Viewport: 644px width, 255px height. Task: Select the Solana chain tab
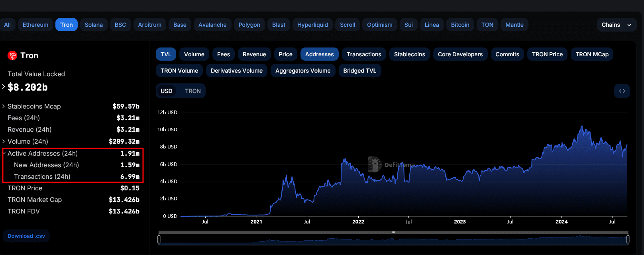click(94, 25)
